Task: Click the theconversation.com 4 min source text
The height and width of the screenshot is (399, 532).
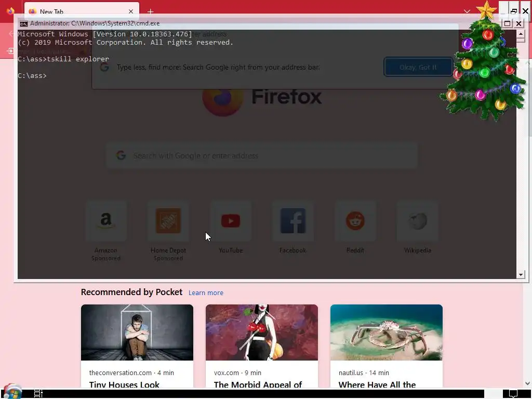Action: (x=131, y=373)
